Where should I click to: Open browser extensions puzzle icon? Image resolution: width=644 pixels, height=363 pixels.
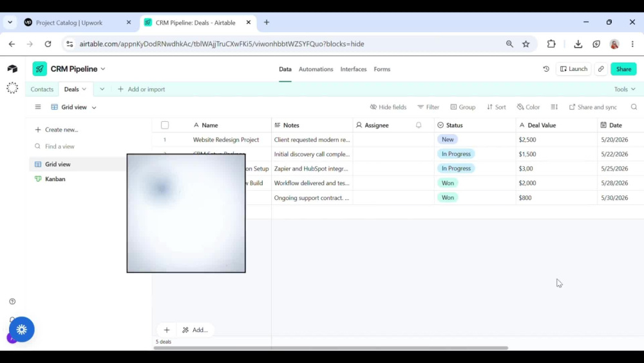(x=551, y=44)
